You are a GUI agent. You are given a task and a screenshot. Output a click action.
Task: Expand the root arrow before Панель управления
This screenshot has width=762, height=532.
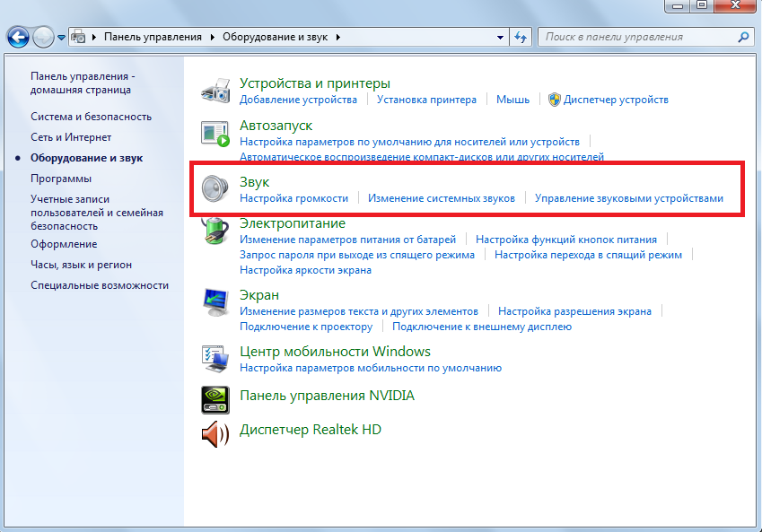pos(94,37)
